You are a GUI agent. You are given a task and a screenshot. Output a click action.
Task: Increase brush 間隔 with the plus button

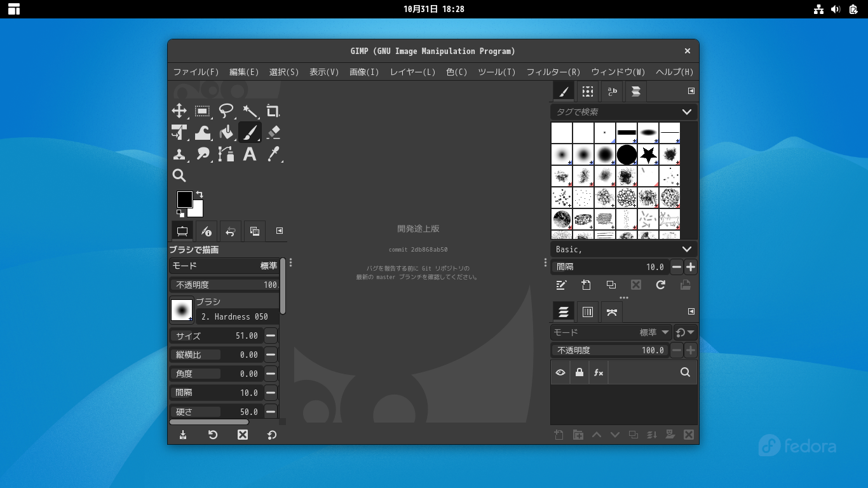pos(691,267)
